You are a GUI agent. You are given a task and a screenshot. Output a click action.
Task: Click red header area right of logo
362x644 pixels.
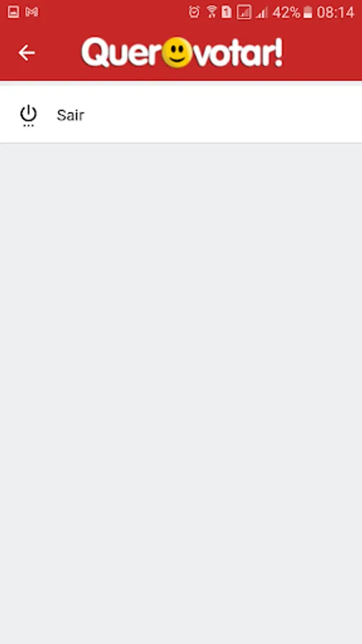[x=323, y=52]
